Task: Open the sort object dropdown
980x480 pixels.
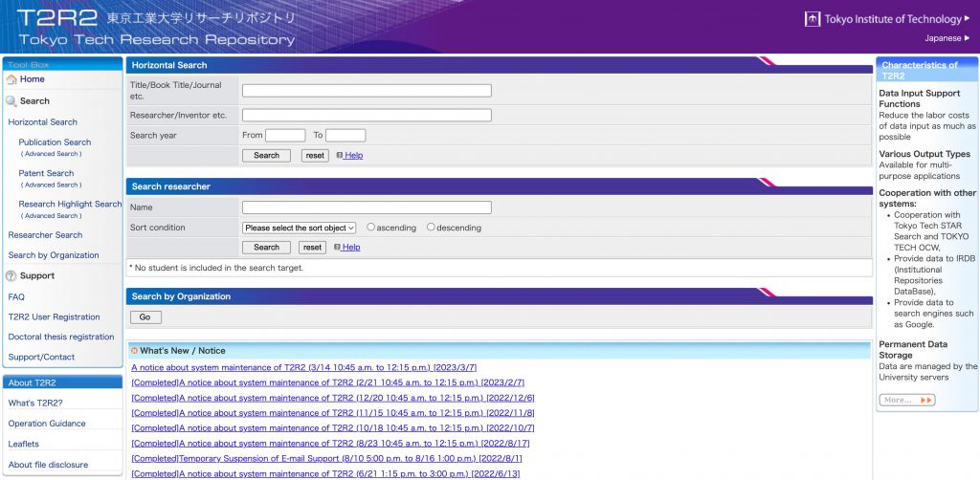Action: pyautogui.click(x=300, y=228)
